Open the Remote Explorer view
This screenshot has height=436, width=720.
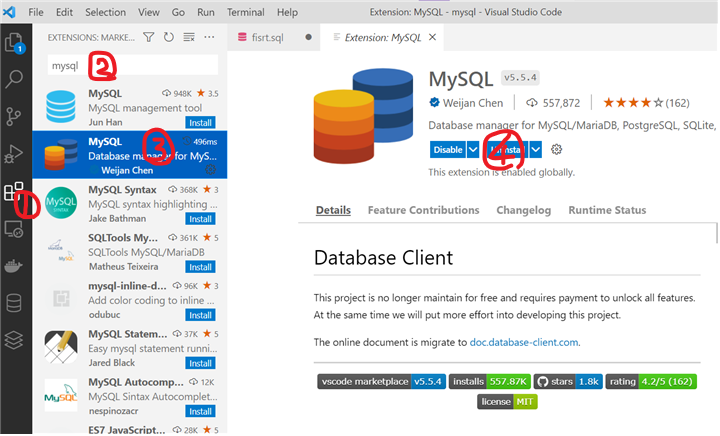pos(13,229)
